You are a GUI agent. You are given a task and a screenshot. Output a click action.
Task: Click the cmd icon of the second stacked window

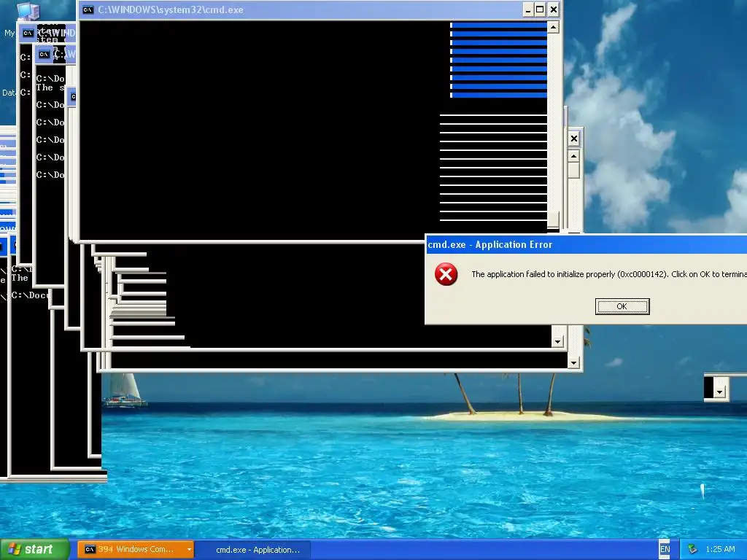(x=44, y=54)
